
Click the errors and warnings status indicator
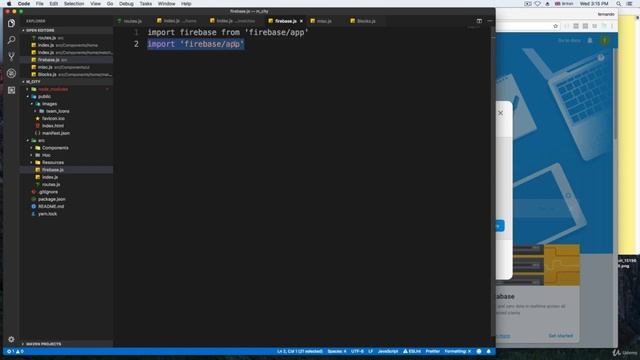click(16, 351)
